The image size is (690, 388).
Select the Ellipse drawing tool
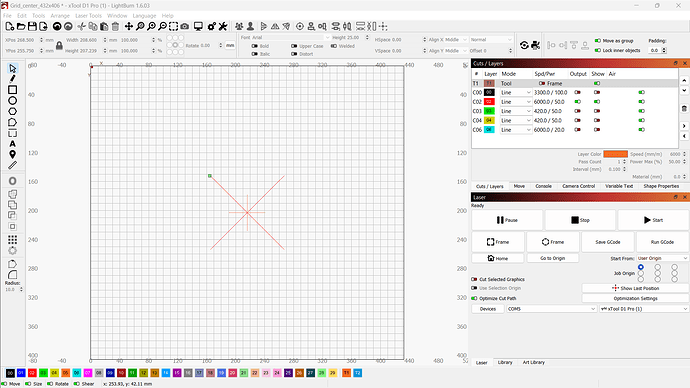point(12,101)
